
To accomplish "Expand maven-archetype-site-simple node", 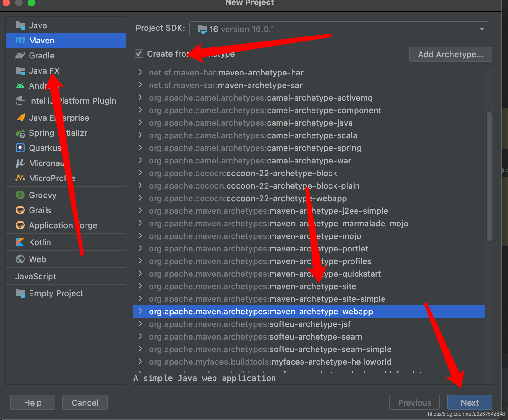I will 140,299.
